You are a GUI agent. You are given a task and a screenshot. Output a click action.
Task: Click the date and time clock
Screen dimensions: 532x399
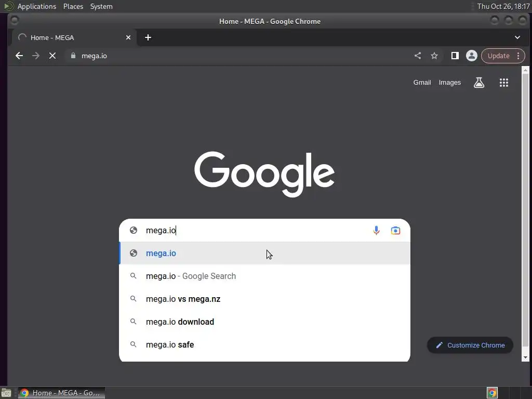503,6
